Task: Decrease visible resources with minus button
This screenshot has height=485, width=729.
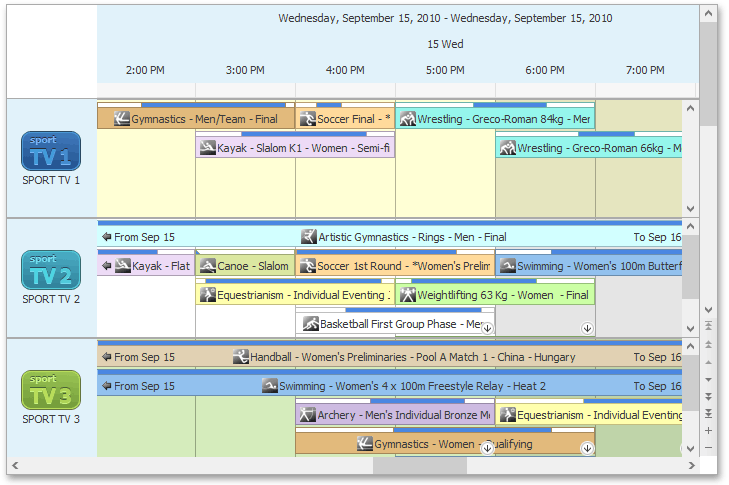Action: pos(709,448)
